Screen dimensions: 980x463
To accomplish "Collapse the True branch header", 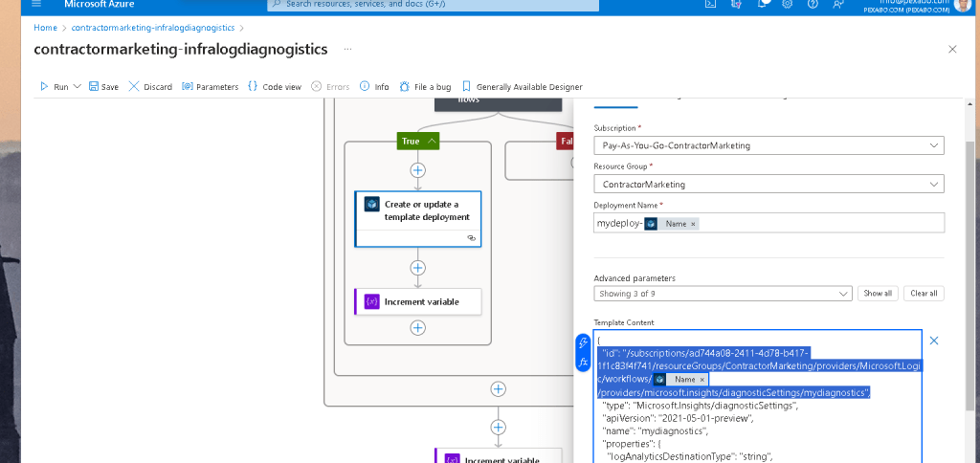I will pyautogui.click(x=418, y=142).
